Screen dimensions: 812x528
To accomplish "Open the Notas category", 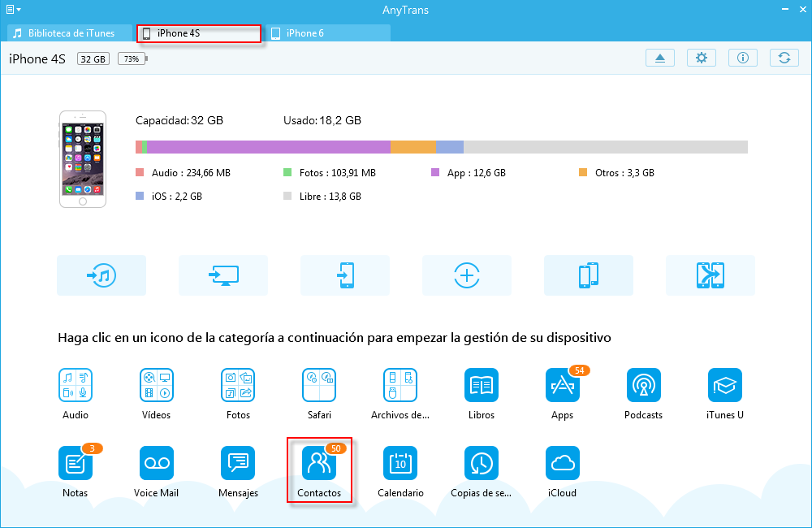I will (76, 463).
